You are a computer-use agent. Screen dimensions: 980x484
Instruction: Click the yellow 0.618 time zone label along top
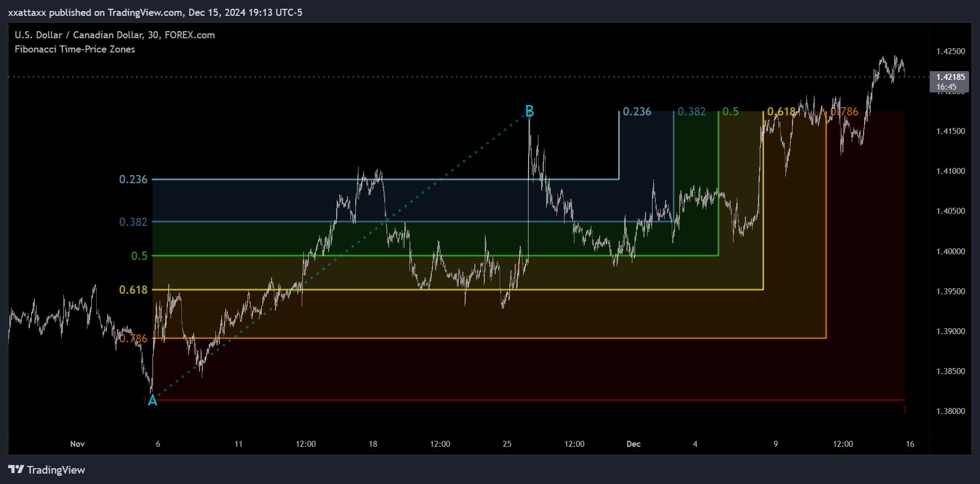(782, 112)
